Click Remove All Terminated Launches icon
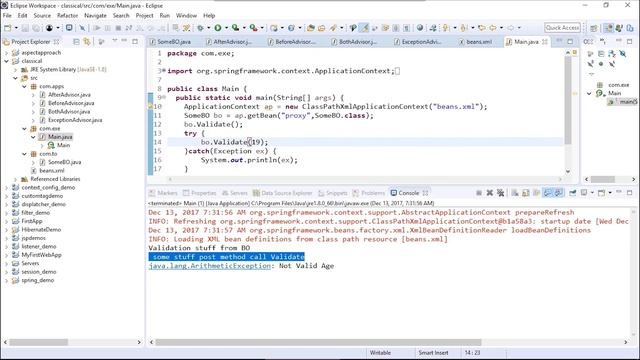Image resolution: width=640 pixels, height=360 pixels. click(x=500, y=193)
